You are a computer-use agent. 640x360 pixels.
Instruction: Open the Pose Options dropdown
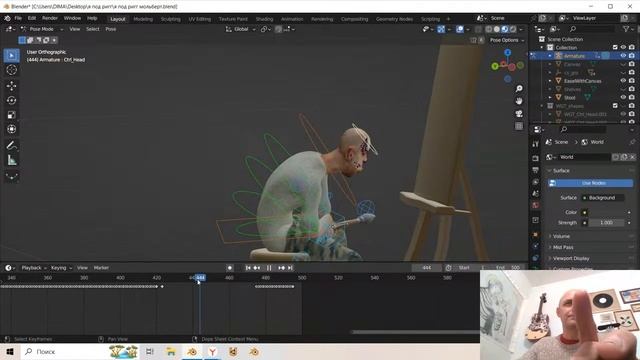[507, 40]
